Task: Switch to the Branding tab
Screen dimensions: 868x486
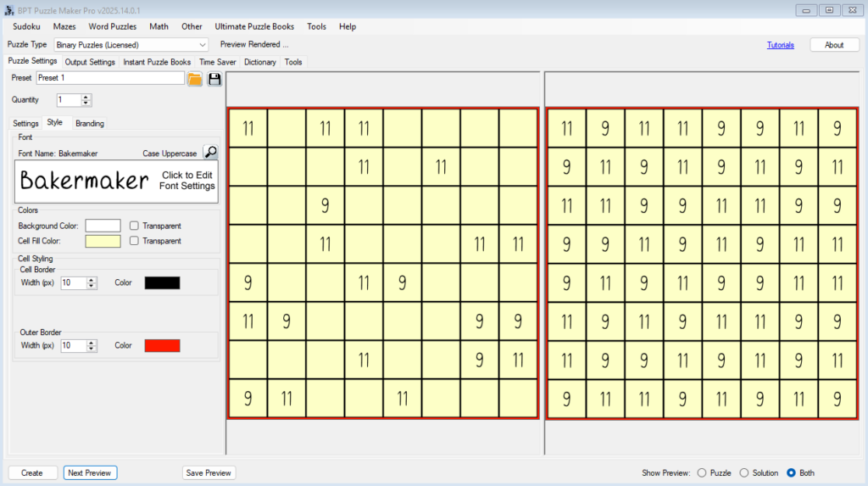Action: pyautogui.click(x=90, y=123)
